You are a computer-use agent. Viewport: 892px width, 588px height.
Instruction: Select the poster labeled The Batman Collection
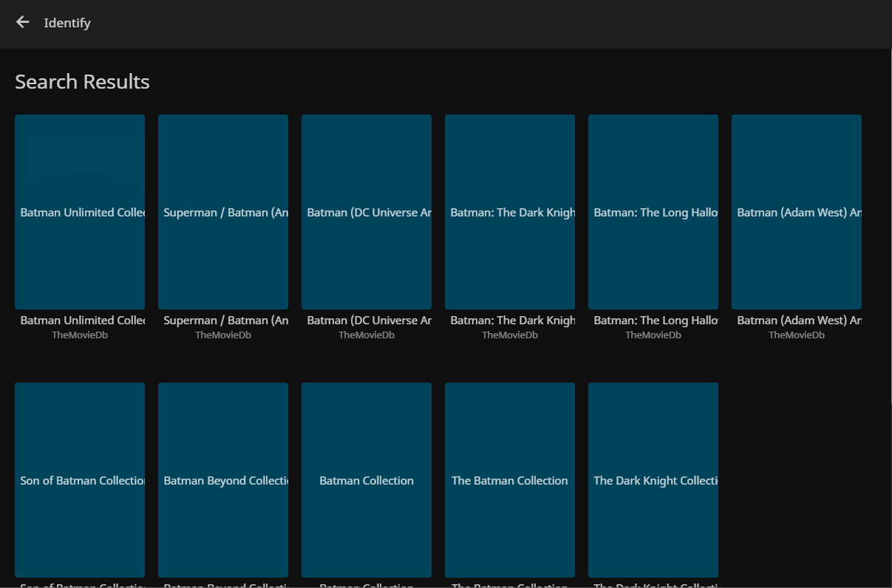tap(510, 479)
